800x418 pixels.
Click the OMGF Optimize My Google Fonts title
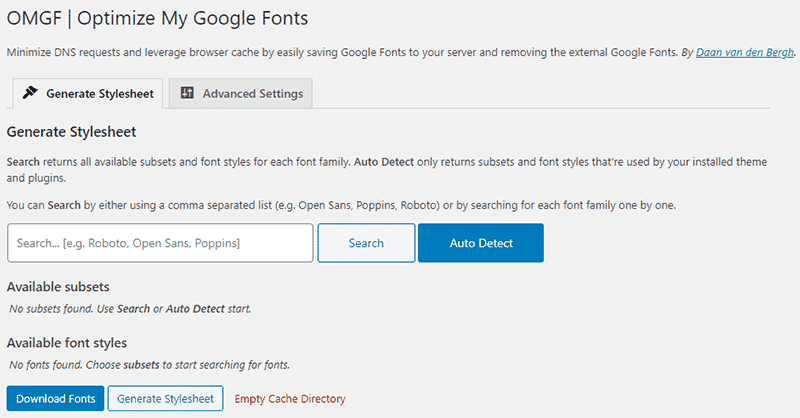(x=157, y=18)
